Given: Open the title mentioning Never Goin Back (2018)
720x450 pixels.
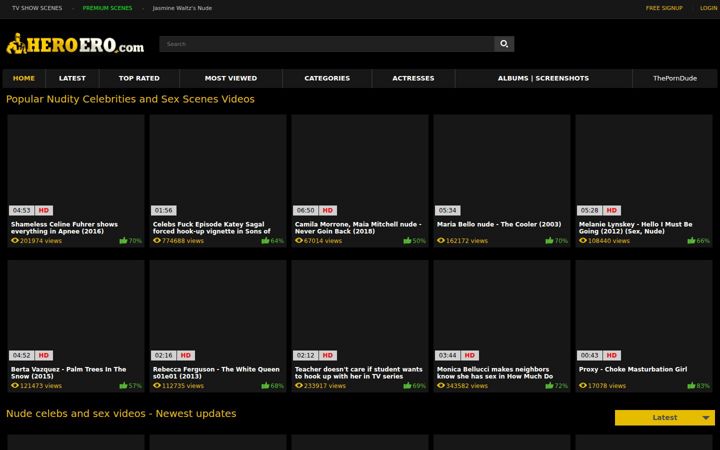Looking at the screenshot, I should point(358,228).
